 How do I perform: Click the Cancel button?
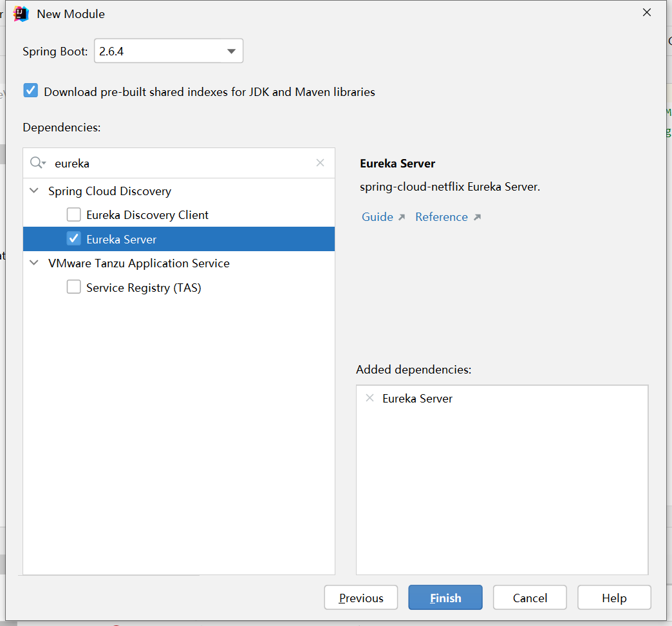(530, 597)
